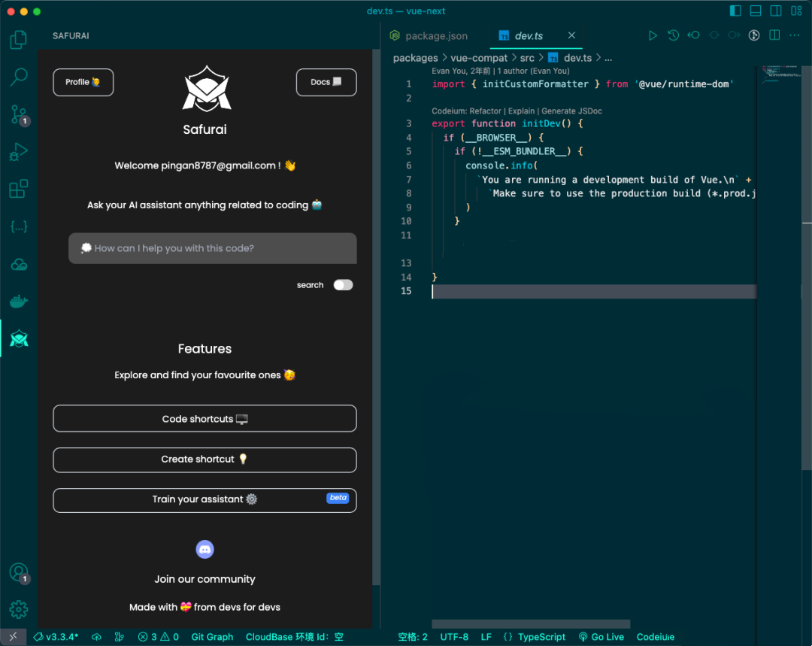
Task: Toggle the secondary side bar layout icon
Action: coord(776,11)
